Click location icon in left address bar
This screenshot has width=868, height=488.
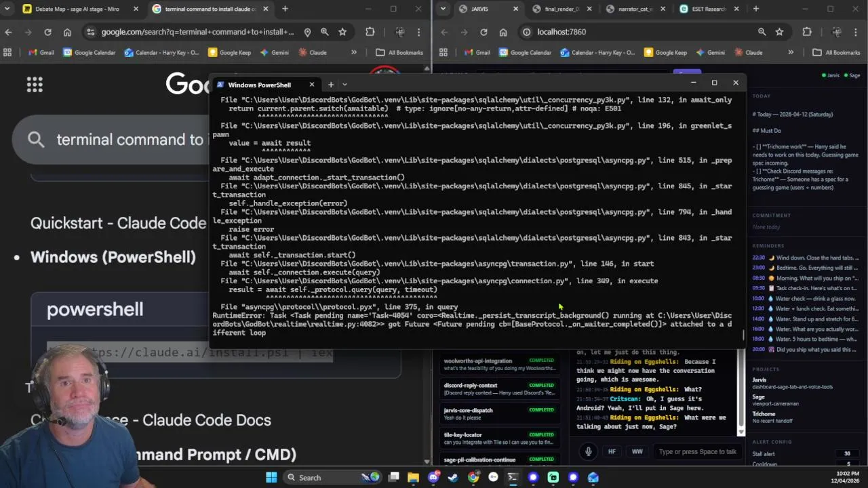(307, 32)
